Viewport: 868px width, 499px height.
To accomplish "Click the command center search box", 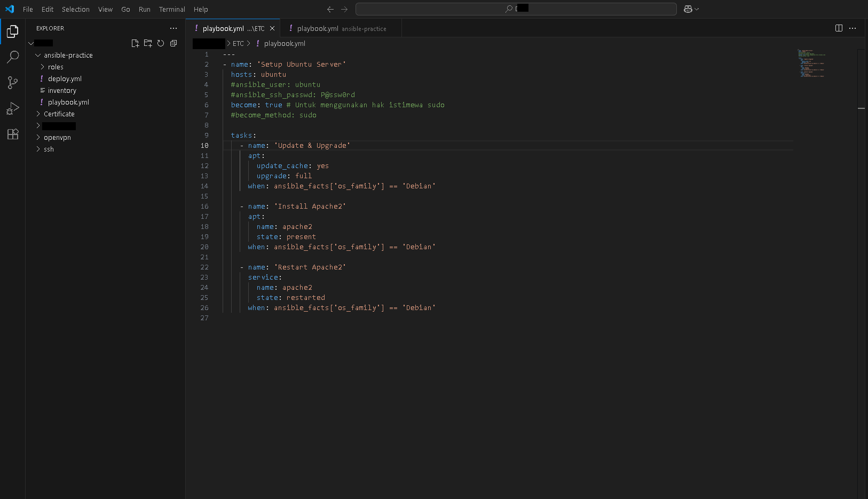I will (516, 9).
